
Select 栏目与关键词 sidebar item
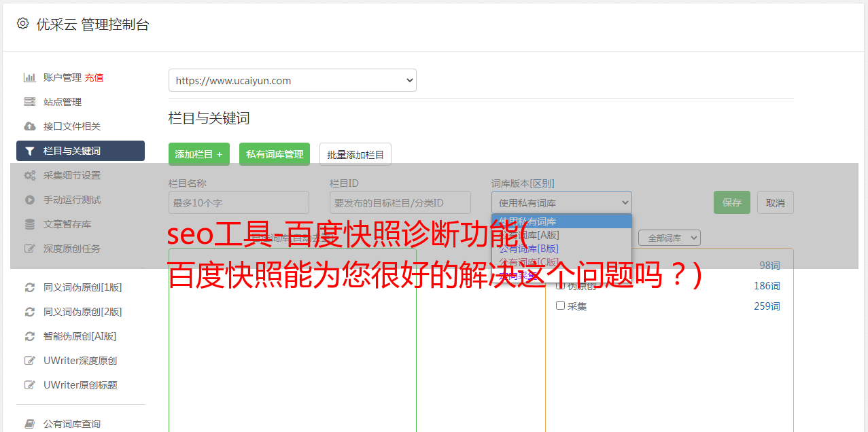coord(80,151)
